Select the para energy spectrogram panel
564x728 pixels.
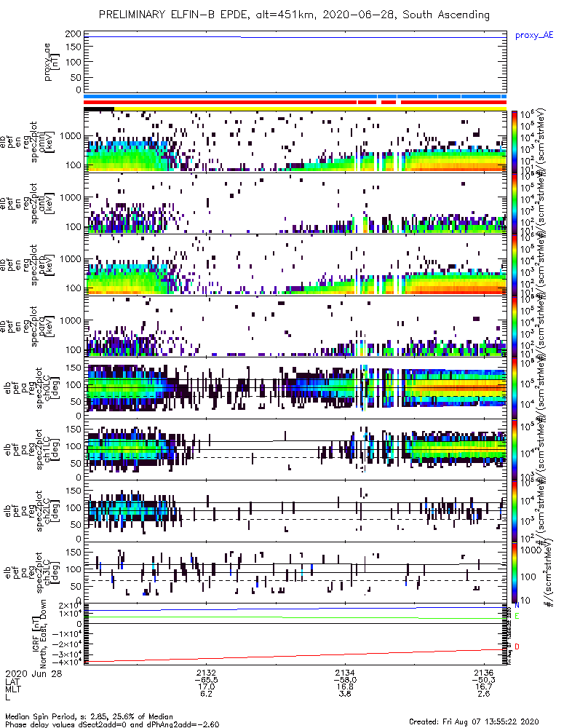pos(295,326)
